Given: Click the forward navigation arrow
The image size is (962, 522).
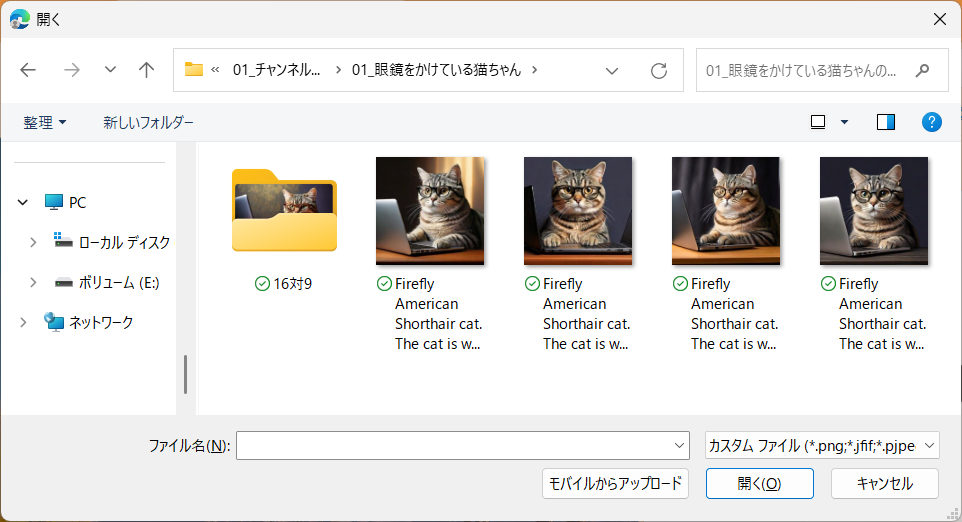Looking at the screenshot, I should [72, 70].
